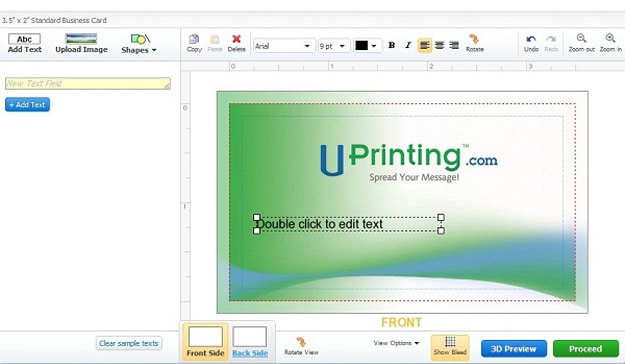Click the Paste icon
Image resolution: width=625 pixels, height=364 pixels.
tap(215, 43)
